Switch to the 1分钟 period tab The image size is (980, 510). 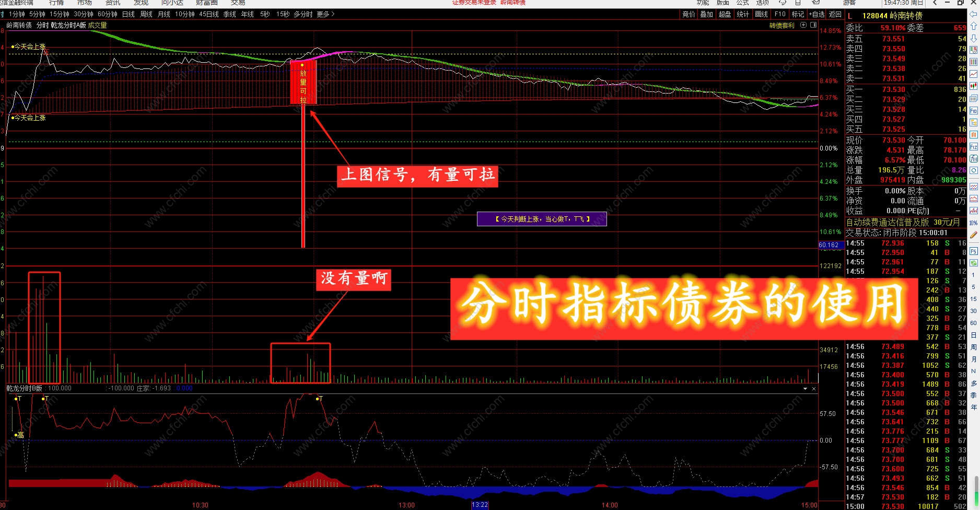coord(17,14)
